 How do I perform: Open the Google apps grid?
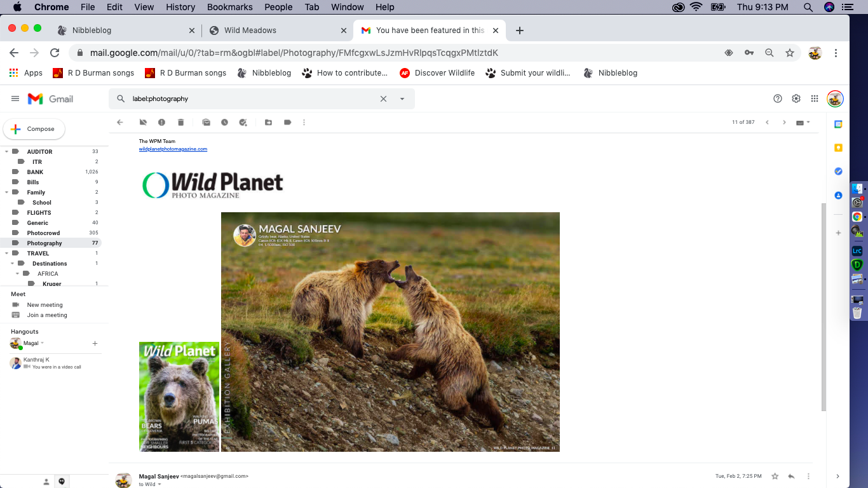pos(815,98)
